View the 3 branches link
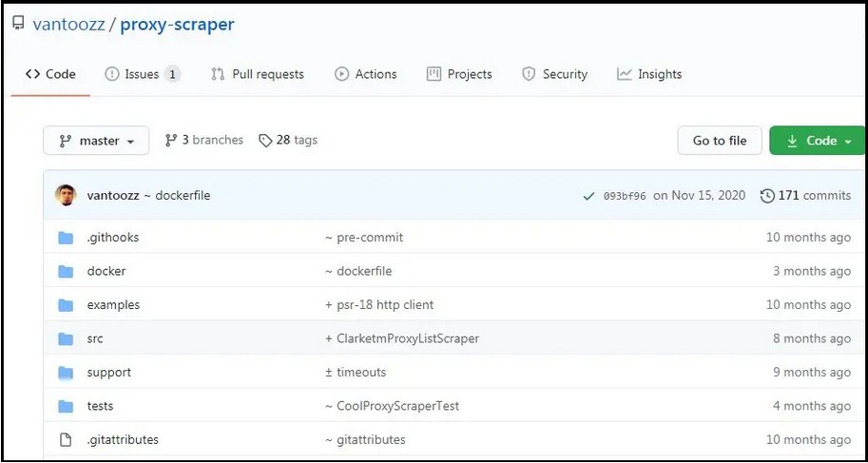 click(204, 140)
